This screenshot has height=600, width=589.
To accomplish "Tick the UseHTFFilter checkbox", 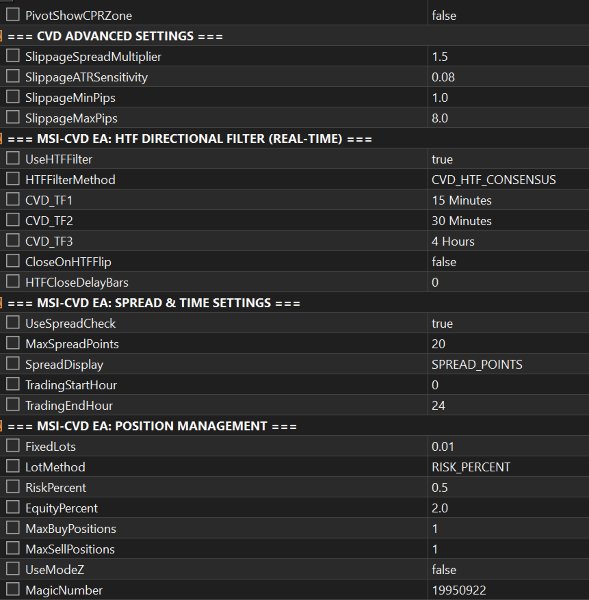I will coord(13,158).
